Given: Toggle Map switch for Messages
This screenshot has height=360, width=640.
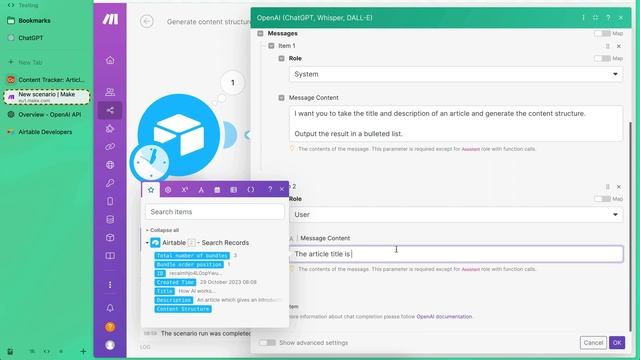Looking at the screenshot, I should click(602, 33).
